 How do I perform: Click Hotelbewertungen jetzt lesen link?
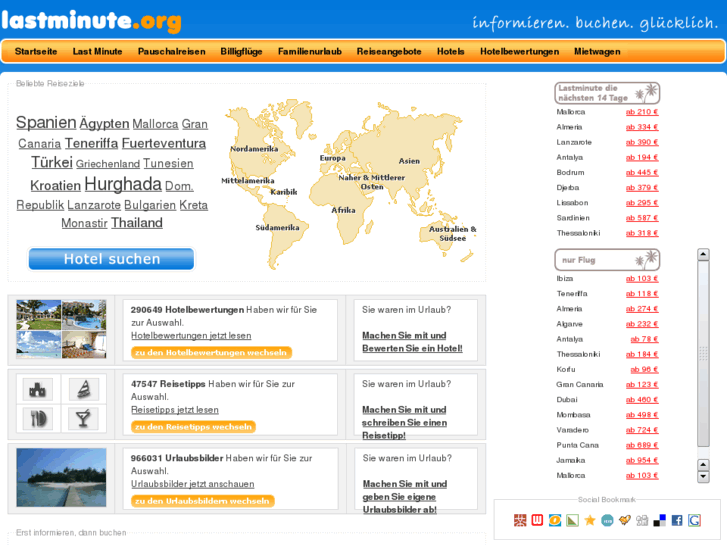pos(191,335)
